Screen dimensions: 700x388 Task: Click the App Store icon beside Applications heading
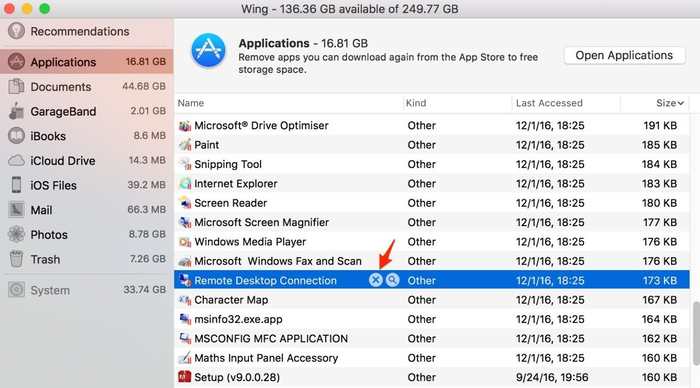coord(208,50)
